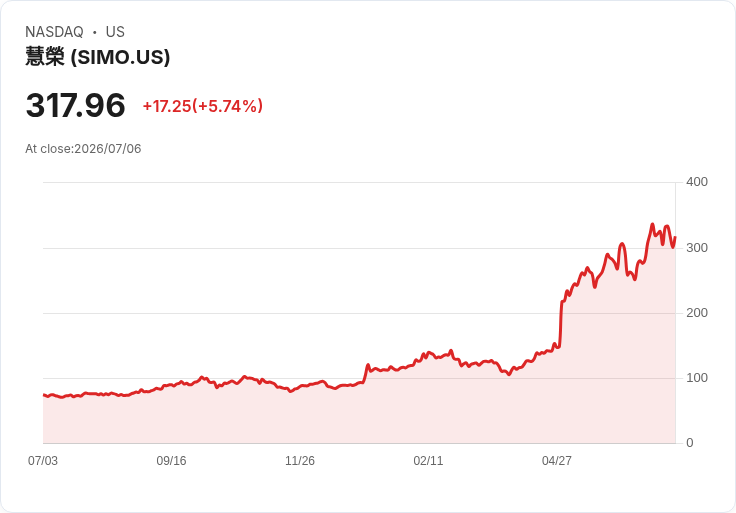Click the 400 price axis label
Screen dimensions: 736x513
[697, 182]
